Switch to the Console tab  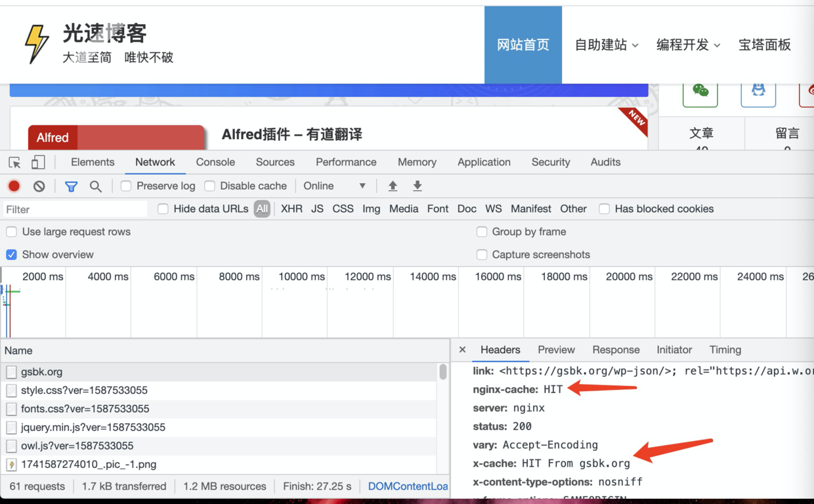pyautogui.click(x=215, y=161)
